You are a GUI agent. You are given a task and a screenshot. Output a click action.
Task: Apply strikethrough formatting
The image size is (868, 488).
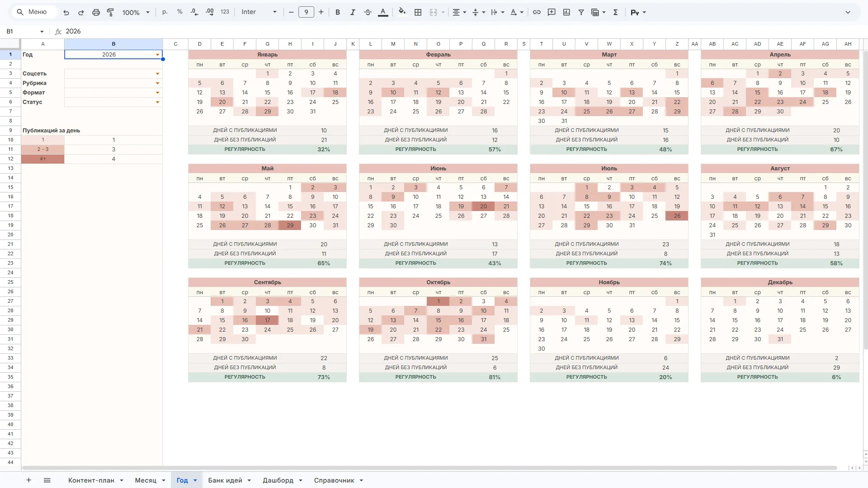(x=368, y=12)
